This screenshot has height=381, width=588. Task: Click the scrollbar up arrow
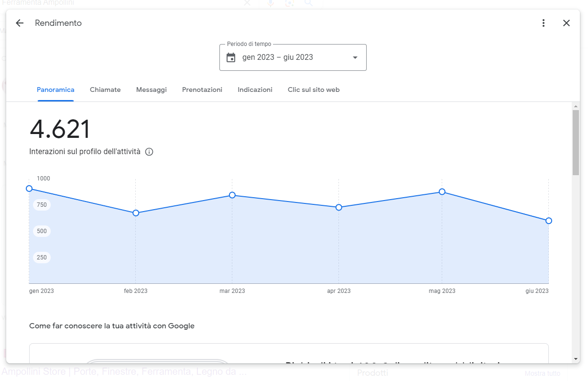click(576, 106)
